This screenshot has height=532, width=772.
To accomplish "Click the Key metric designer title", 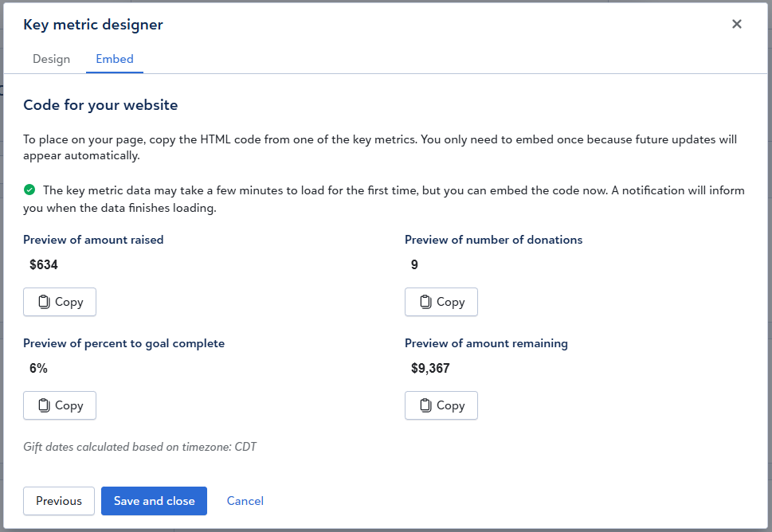I will [93, 25].
